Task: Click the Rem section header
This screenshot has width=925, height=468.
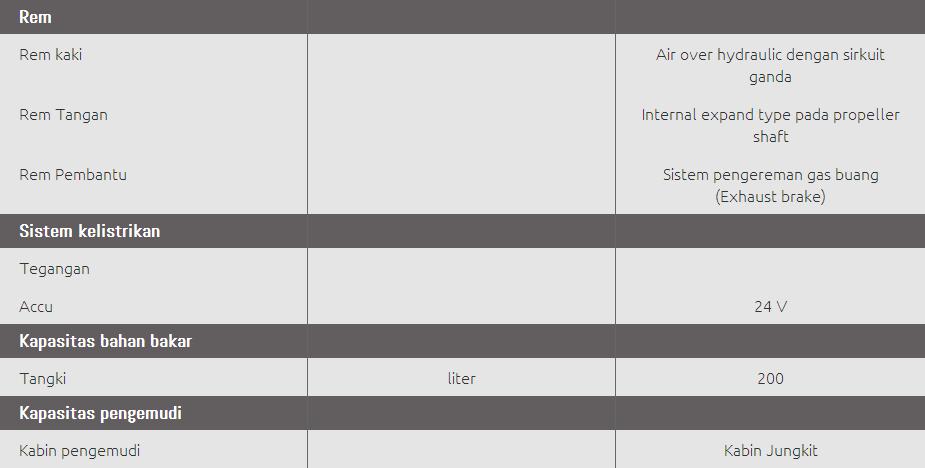Action: click(x=35, y=17)
